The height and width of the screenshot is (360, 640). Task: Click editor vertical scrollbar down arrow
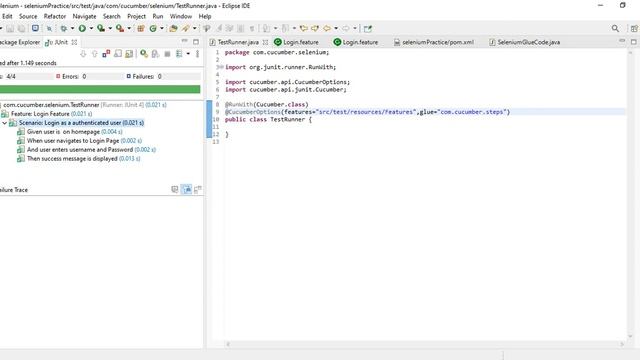(630, 336)
